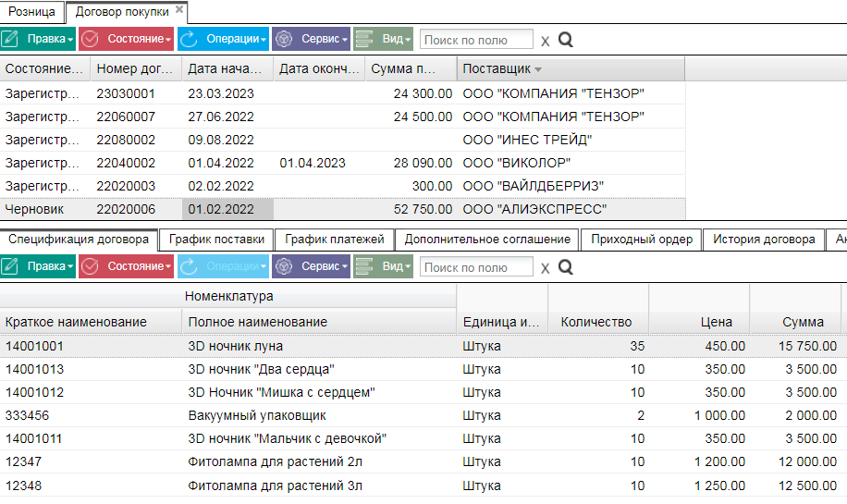Select item 3D ночник луна
Viewport: 847px width, 504px height.
[x=236, y=346]
